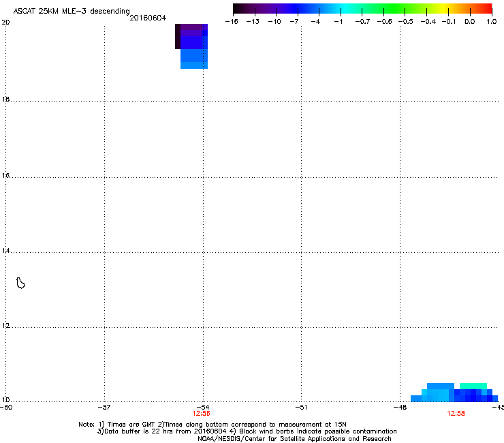Click the -0.4 color bar label
Image resolution: width=504 pixels, height=443 pixels.
(x=428, y=22)
